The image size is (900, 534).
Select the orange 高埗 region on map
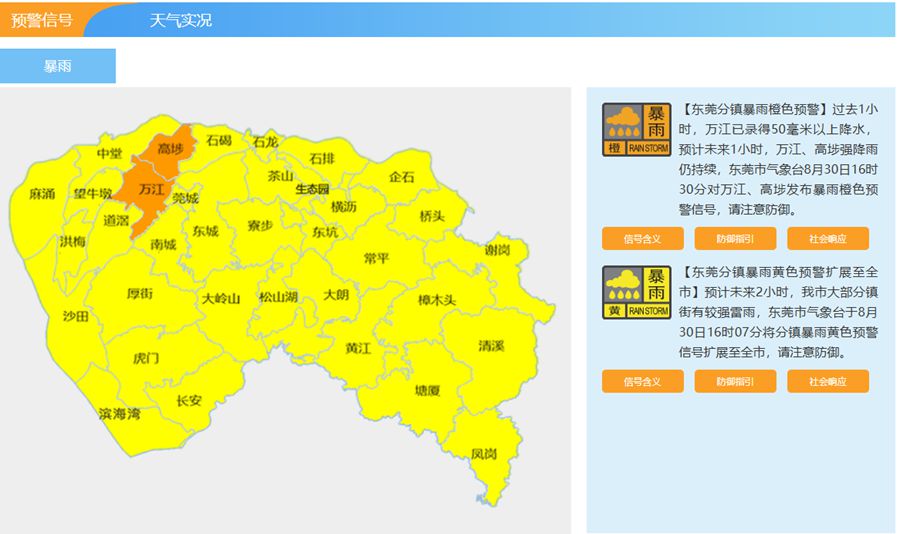tap(170, 149)
